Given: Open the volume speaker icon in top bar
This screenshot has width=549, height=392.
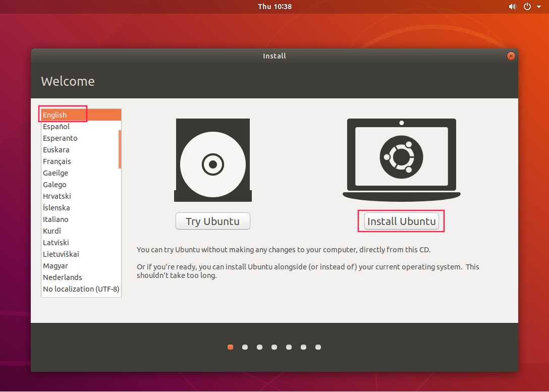Looking at the screenshot, I should 512,7.
